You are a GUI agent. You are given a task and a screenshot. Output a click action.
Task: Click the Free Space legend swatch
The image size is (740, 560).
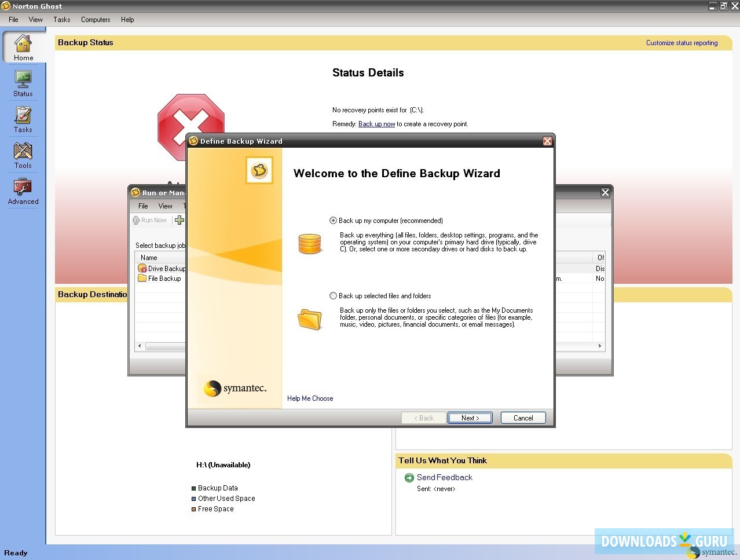click(194, 510)
